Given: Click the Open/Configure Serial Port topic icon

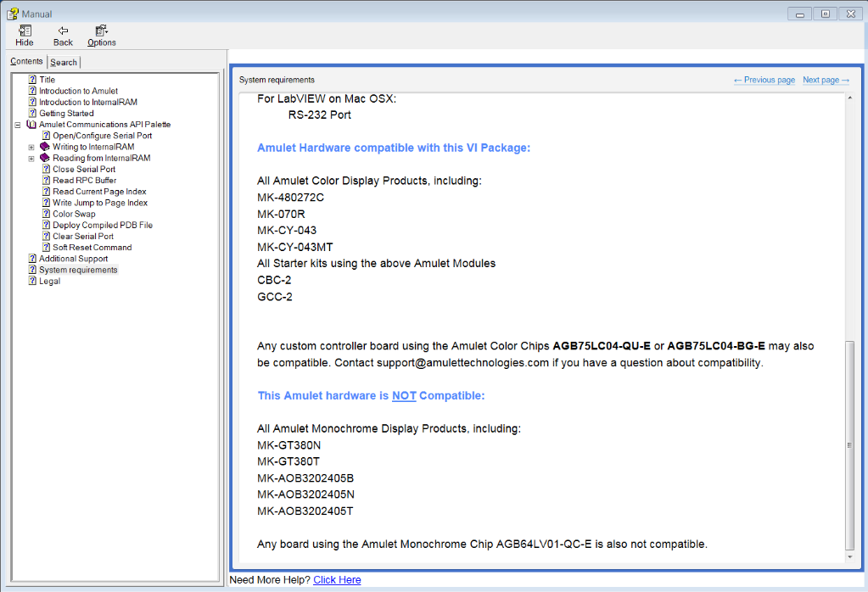Looking at the screenshot, I should coord(47,136).
